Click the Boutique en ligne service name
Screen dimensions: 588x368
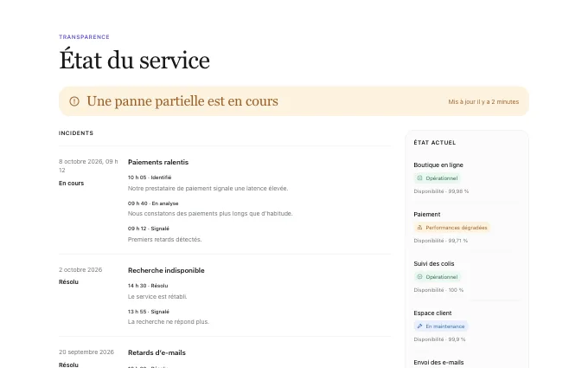point(438,165)
